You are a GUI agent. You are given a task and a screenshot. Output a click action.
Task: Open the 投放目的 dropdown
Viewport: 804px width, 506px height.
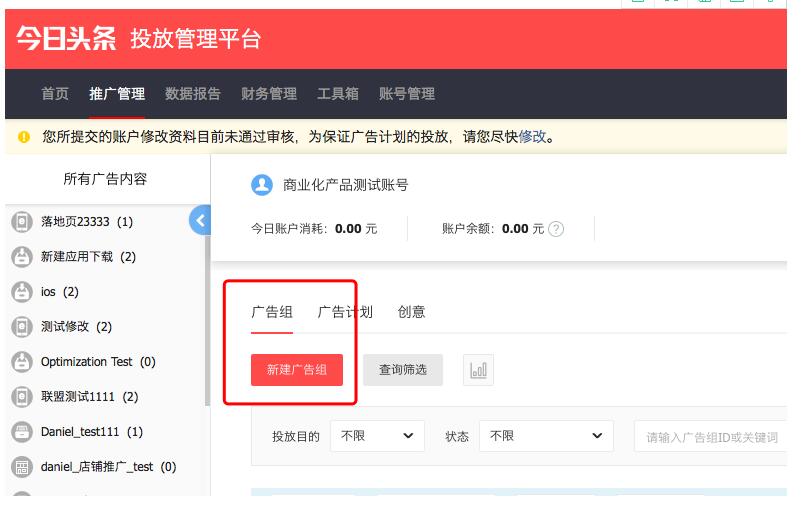pyautogui.click(x=377, y=436)
